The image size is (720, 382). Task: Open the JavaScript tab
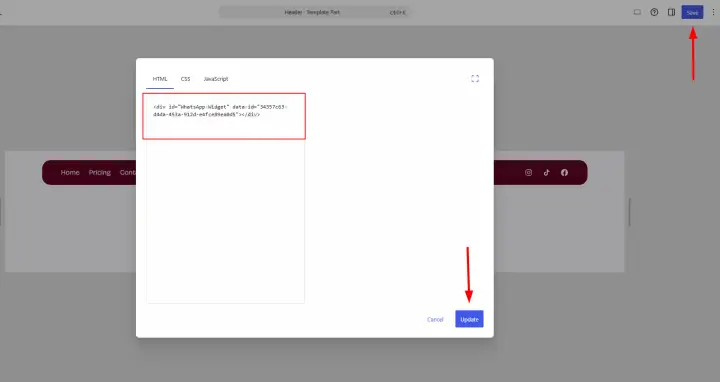pos(216,79)
